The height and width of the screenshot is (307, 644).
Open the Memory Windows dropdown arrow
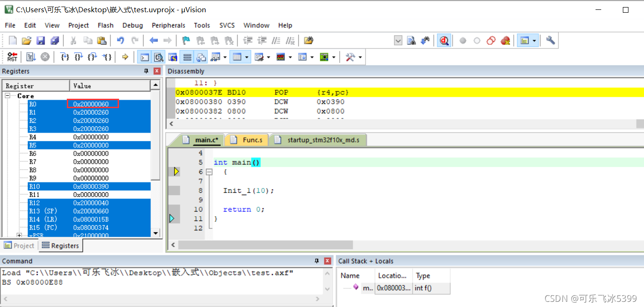246,57
